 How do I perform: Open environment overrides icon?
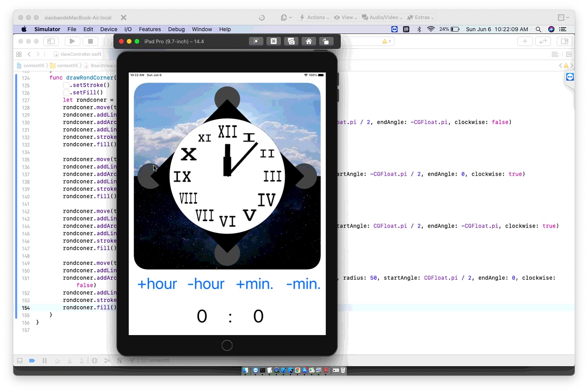point(119,361)
